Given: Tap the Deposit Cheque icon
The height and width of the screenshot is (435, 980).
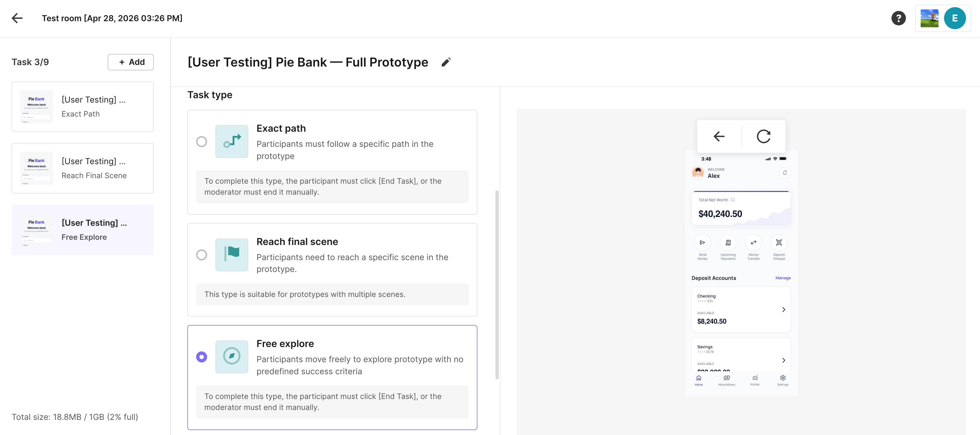Looking at the screenshot, I should tap(779, 243).
